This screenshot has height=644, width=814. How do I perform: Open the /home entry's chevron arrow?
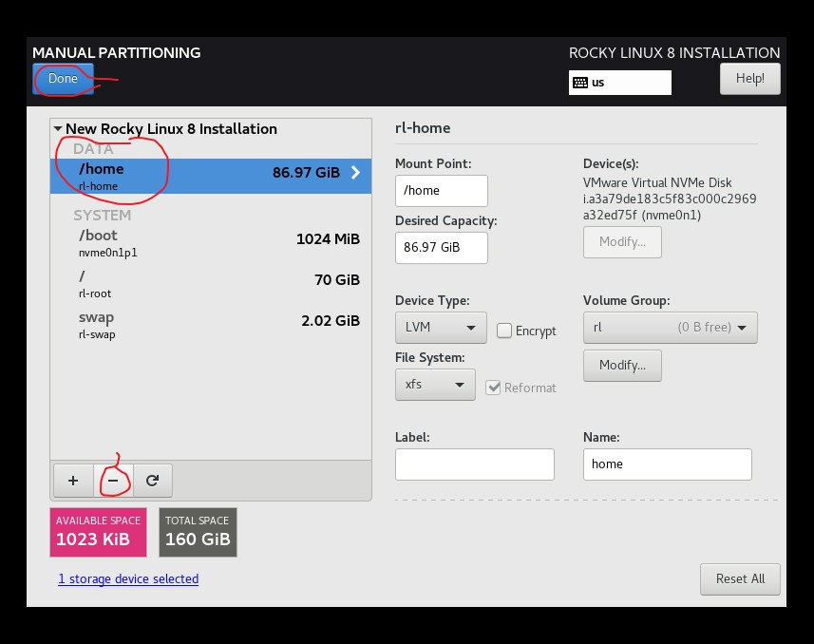pos(355,173)
